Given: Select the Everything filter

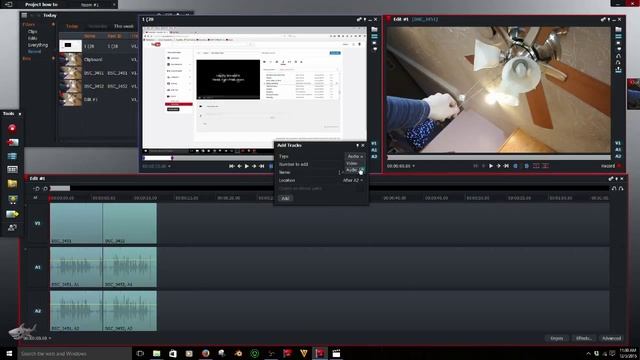Looking at the screenshot, I should tap(38, 45).
